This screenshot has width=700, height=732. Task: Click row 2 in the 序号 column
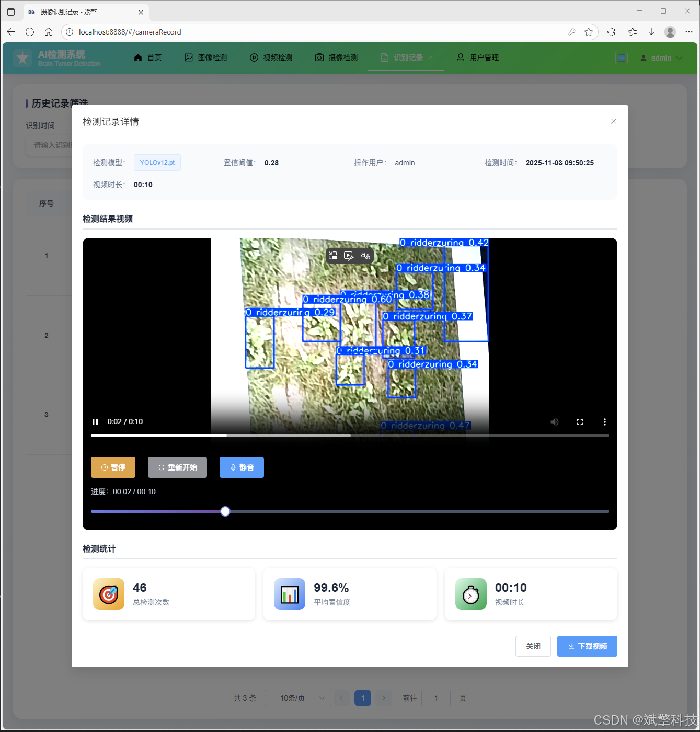[x=47, y=335]
